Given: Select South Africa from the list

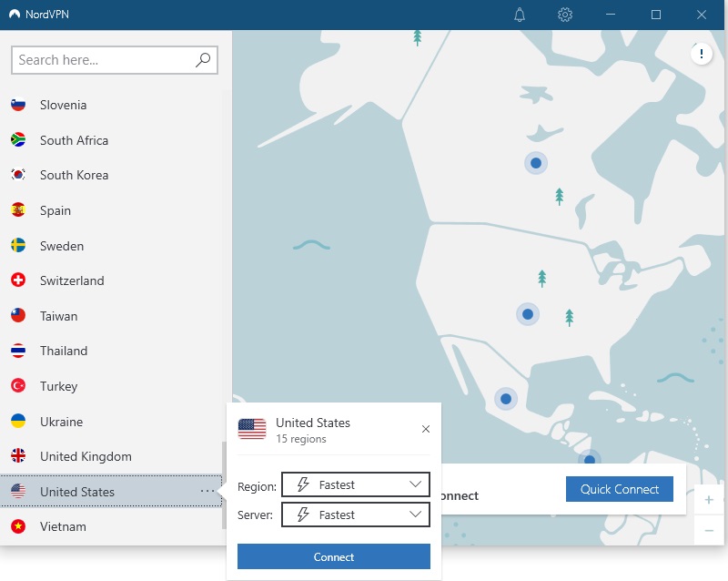Looking at the screenshot, I should click(111, 140).
